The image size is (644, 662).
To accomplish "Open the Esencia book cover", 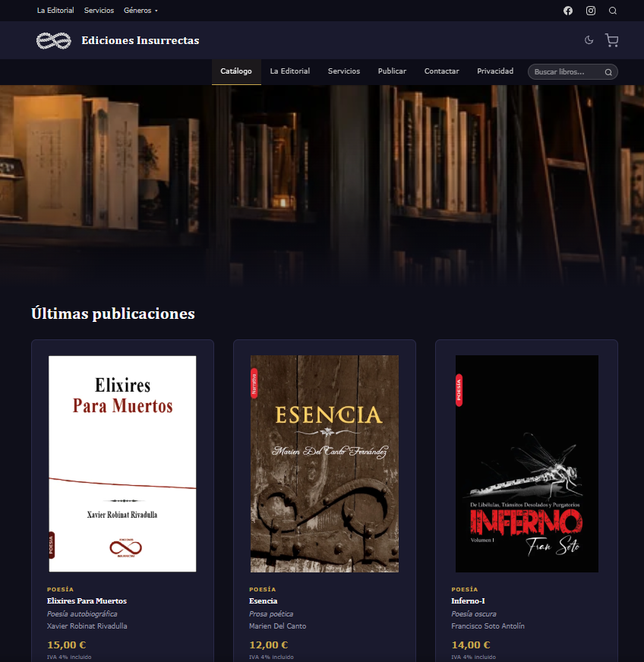I will [324, 464].
